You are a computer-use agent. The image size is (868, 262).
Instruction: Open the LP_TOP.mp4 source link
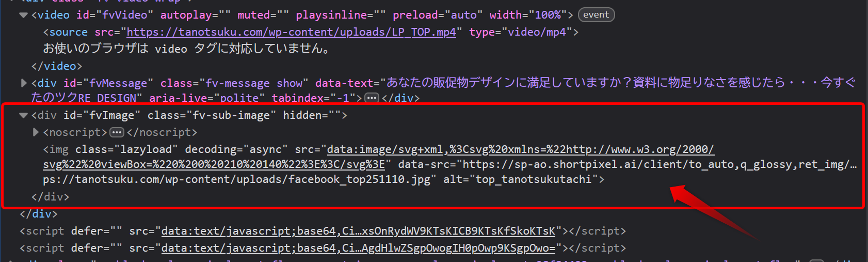coord(291,32)
